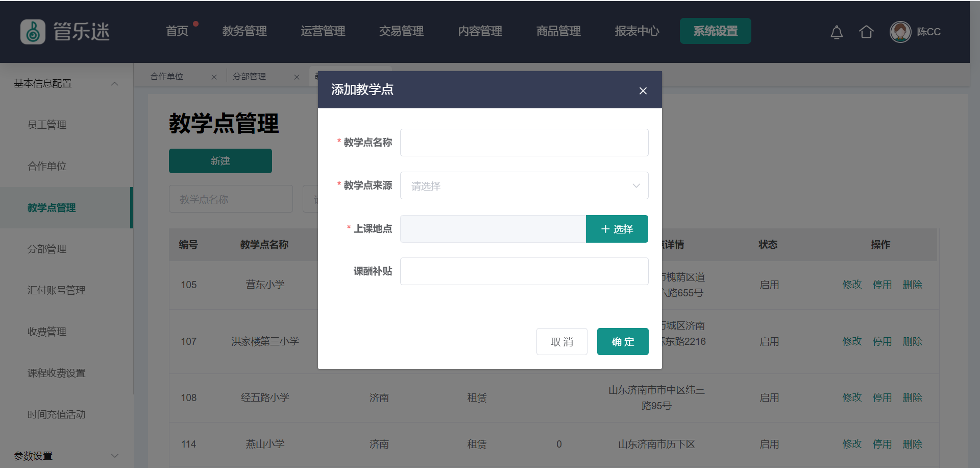Collapse the 基本信息配置 section
This screenshot has width=980, height=468.
coord(114,84)
